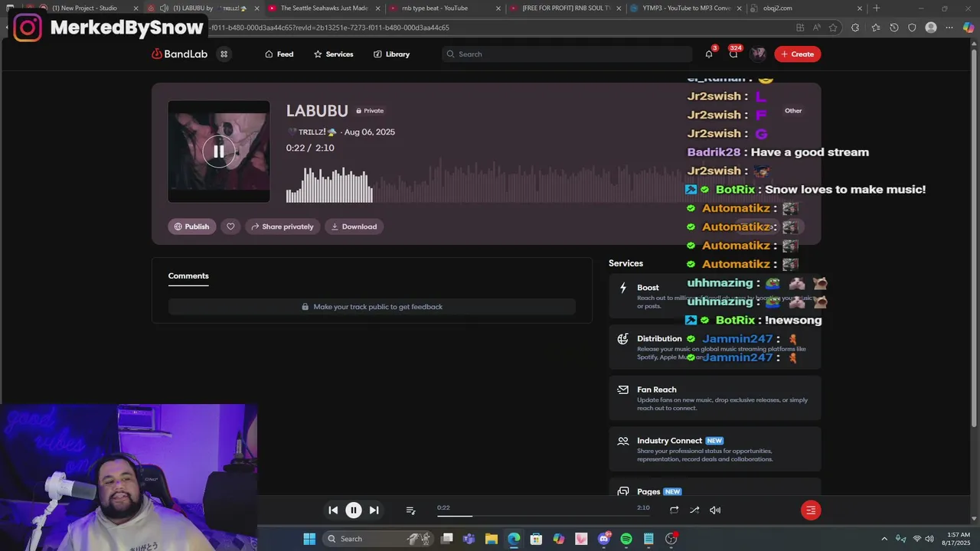Show hidden system tray icons
This screenshot has height=551, width=980.
coord(884,539)
